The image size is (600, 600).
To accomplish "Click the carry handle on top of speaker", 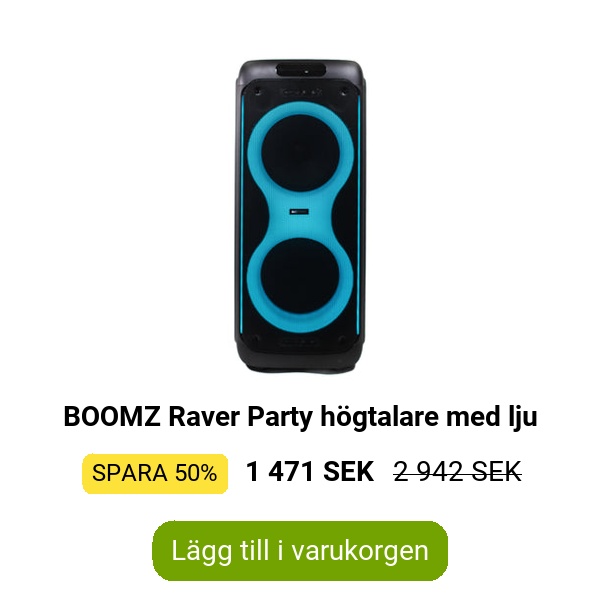I will click(301, 71).
